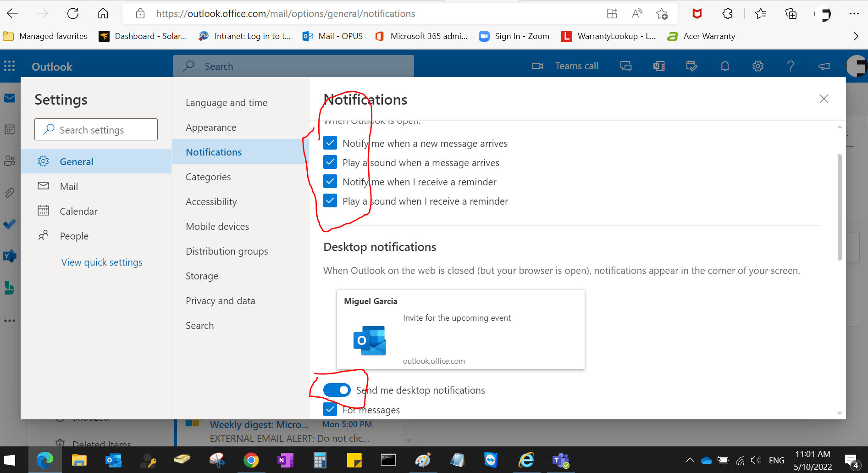Open Mobile devices settings
Viewport: 868px width, 473px height.
click(x=241, y=227)
